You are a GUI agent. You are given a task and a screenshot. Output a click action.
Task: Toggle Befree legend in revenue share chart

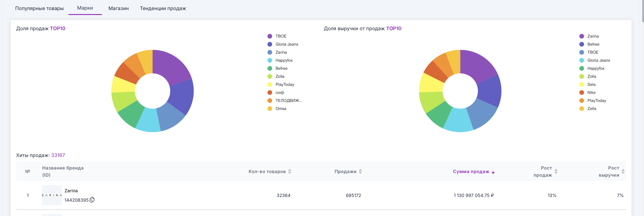click(x=589, y=44)
